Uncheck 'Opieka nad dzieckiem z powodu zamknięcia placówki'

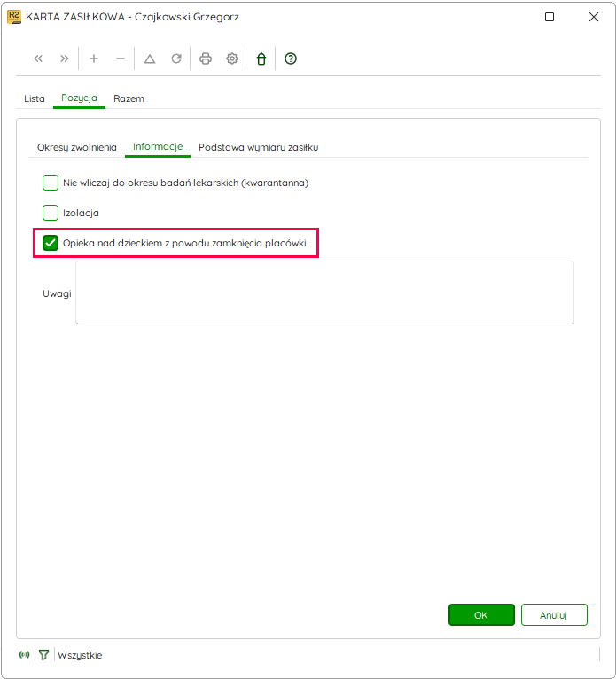click(51, 243)
